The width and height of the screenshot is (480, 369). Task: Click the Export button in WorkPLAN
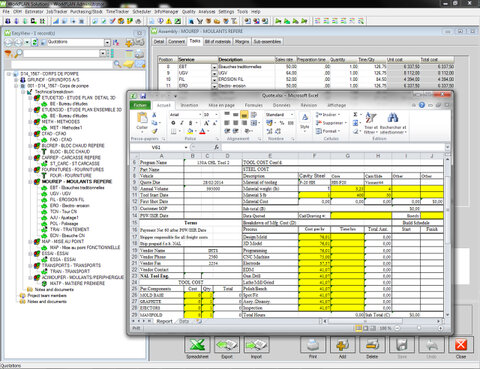click(x=227, y=345)
